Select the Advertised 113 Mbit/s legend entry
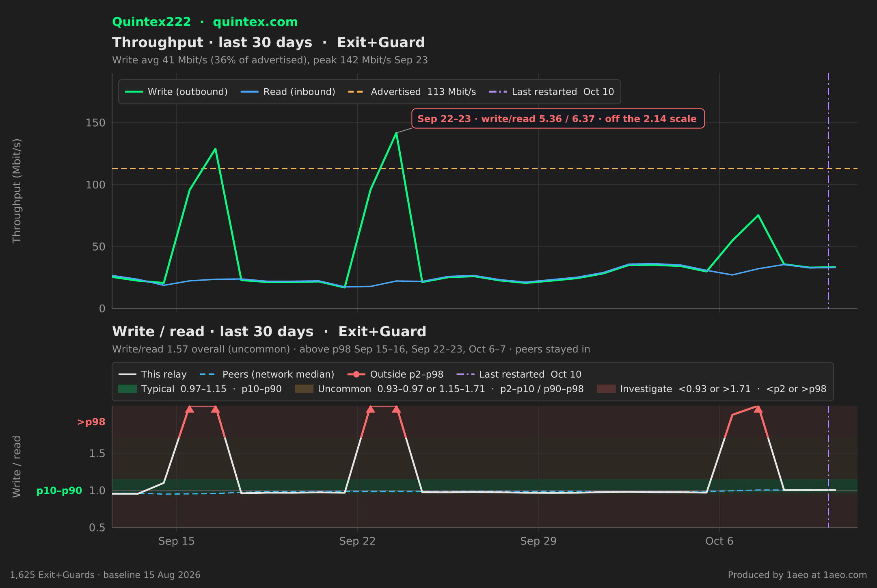Viewport: 877px width, 588px height. 412,92
